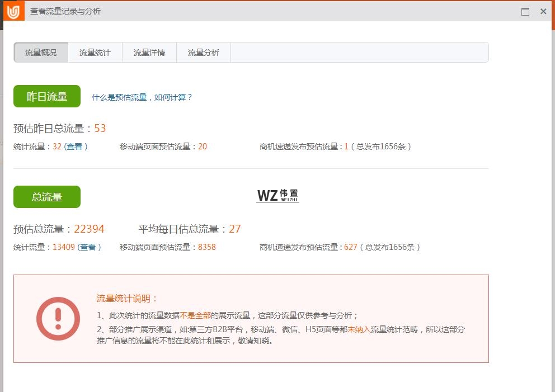Click the 平均每日估总流量 value 27
The width and height of the screenshot is (555, 392).
point(235,229)
